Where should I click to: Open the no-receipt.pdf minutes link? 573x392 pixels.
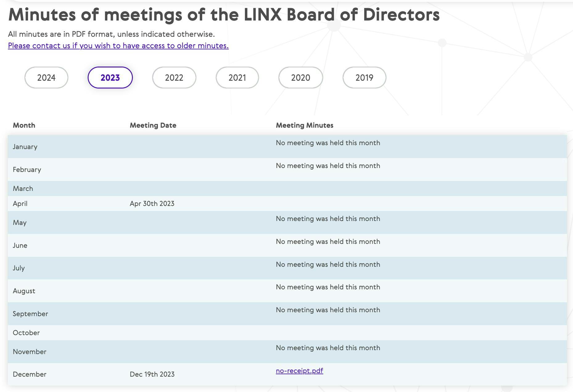tap(299, 371)
